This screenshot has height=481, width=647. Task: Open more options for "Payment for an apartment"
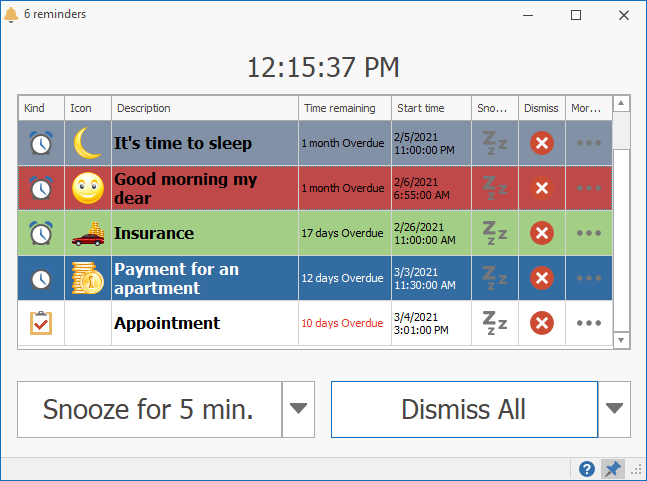[589, 278]
